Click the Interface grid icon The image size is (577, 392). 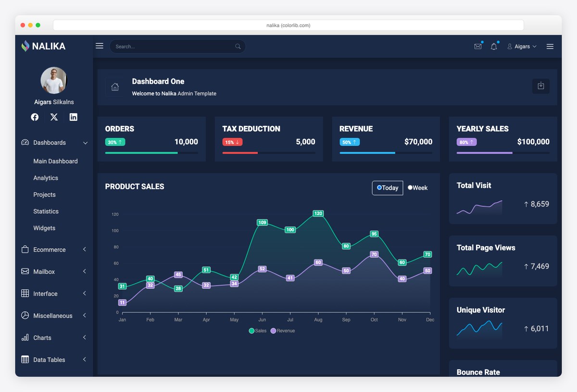click(x=25, y=293)
